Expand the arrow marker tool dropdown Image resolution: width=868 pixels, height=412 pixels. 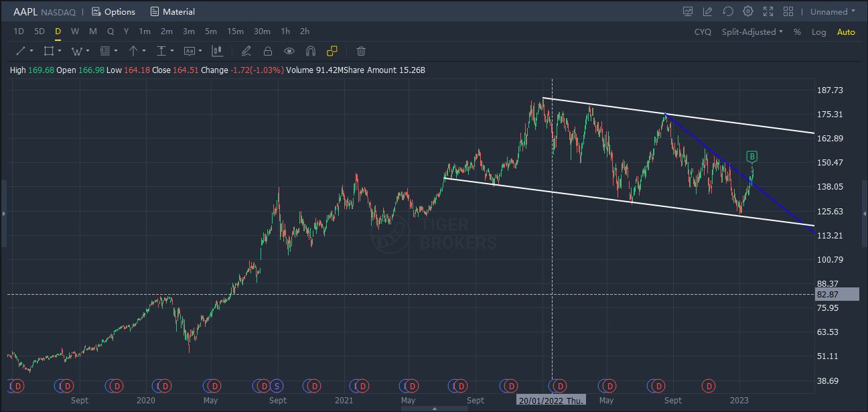(x=144, y=51)
